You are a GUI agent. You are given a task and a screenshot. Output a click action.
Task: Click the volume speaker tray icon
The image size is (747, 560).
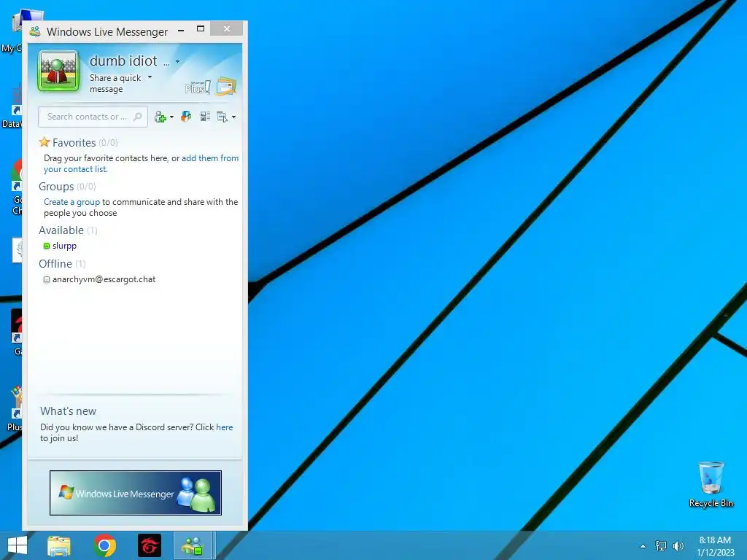click(x=678, y=546)
